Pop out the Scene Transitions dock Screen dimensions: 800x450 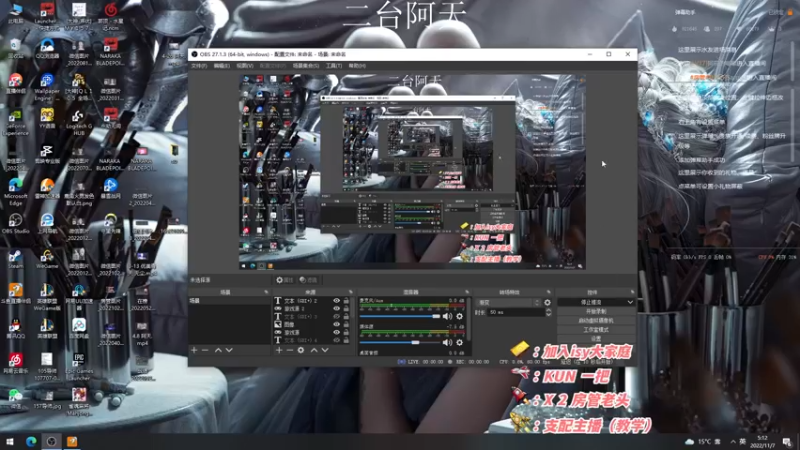[x=548, y=292]
